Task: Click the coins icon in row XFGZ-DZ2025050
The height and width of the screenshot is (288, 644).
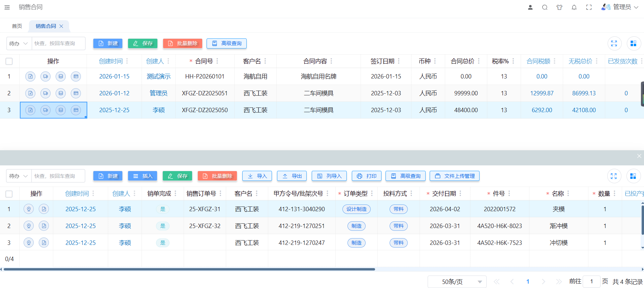Action: pyautogui.click(x=61, y=110)
